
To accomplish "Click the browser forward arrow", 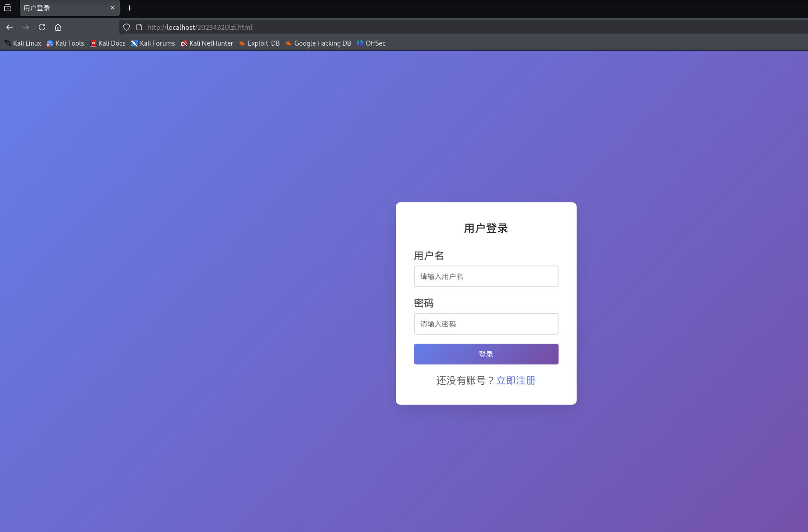I will pos(26,27).
